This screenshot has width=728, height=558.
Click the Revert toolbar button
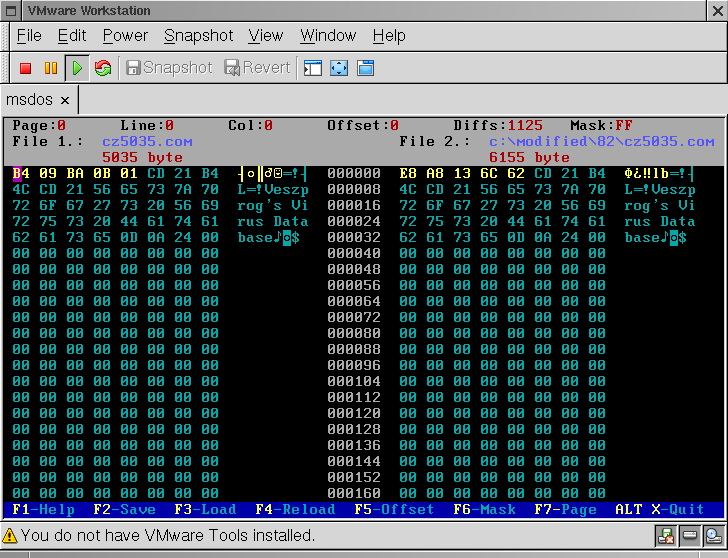(x=257, y=68)
